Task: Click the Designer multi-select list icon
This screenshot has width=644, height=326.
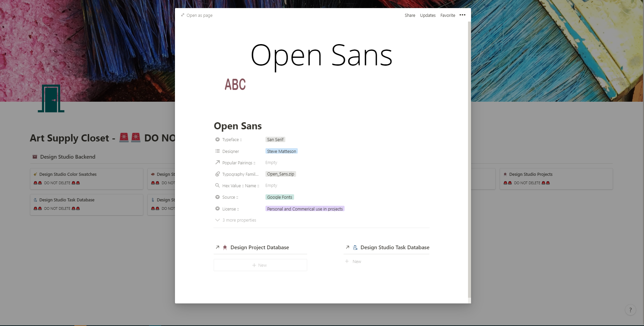Action: [x=217, y=151]
